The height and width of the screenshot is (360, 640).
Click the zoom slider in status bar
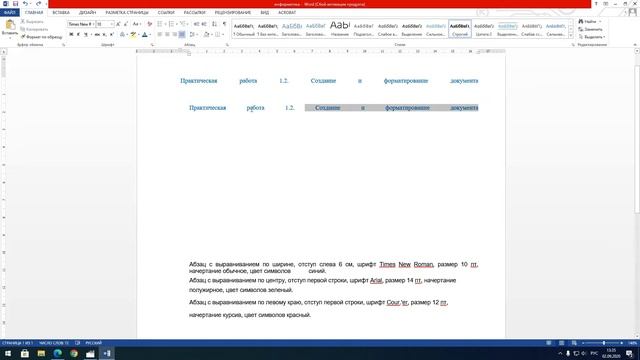(603, 343)
